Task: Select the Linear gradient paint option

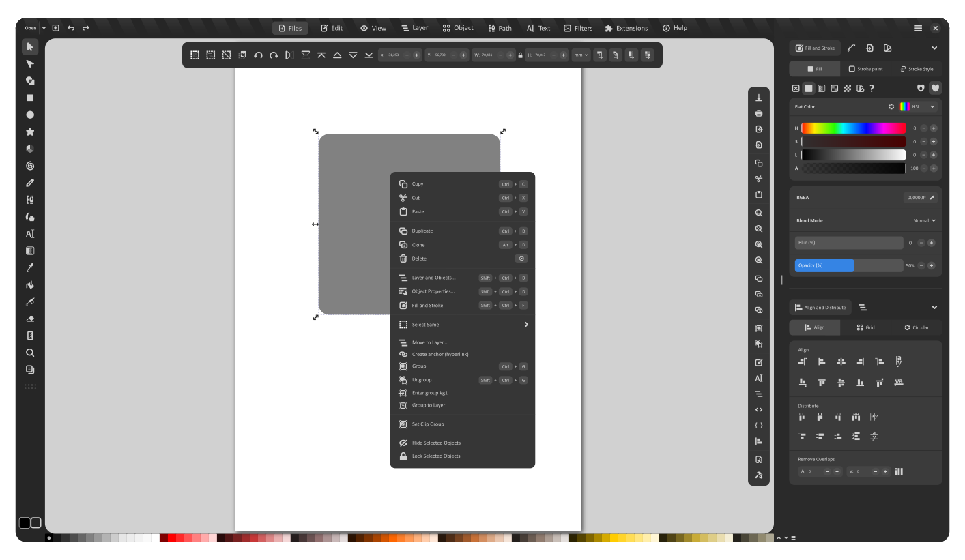Action: pos(822,88)
